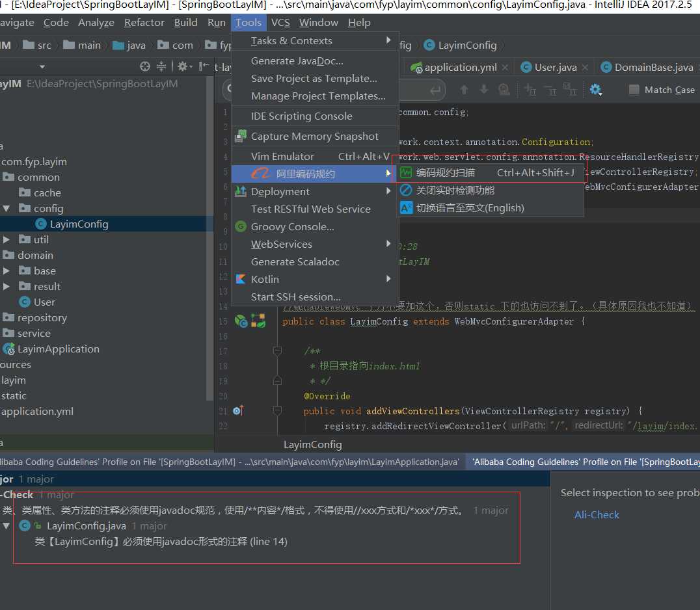Click the Alibaba 阿里编码规约 icon

261,174
